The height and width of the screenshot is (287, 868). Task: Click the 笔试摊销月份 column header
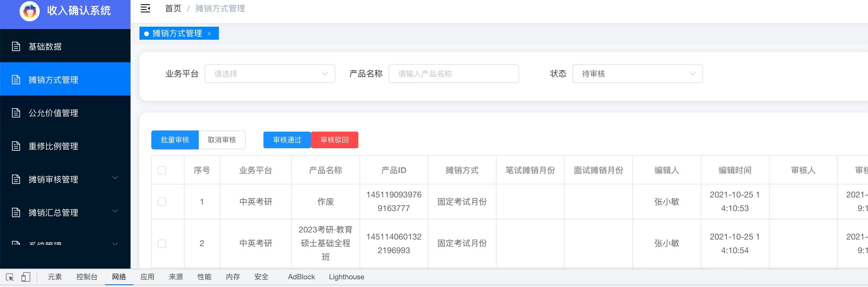pyautogui.click(x=530, y=170)
